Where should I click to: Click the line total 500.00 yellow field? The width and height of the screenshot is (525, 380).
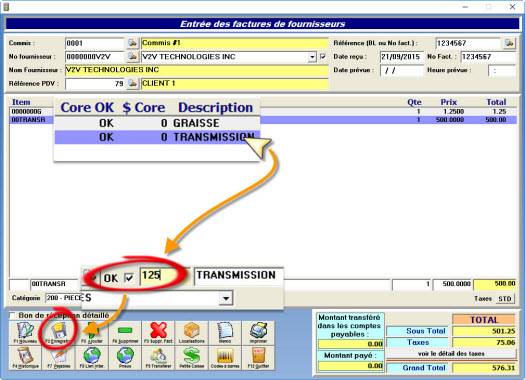coord(495,284)
